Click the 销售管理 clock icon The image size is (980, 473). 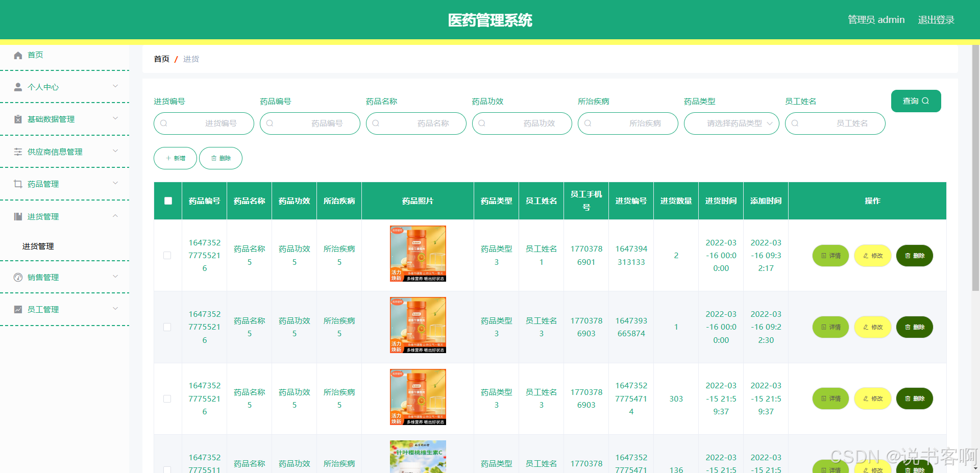(x=18, y=277)
